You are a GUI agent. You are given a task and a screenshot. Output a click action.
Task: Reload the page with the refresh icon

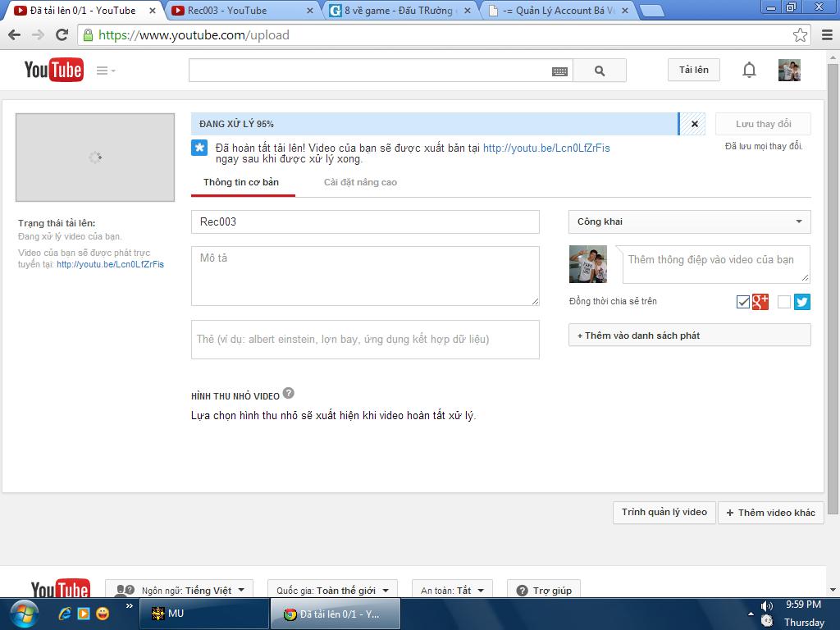pos(62,34)
